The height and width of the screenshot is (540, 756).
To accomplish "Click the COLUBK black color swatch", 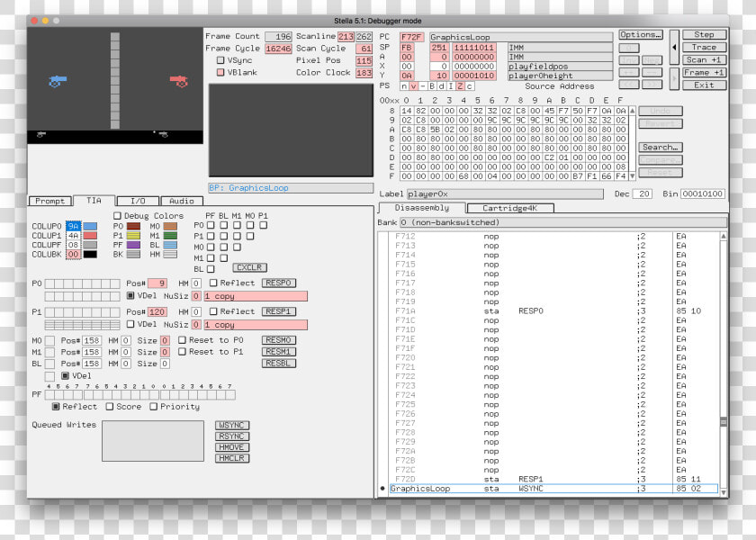I will (90, 254).
